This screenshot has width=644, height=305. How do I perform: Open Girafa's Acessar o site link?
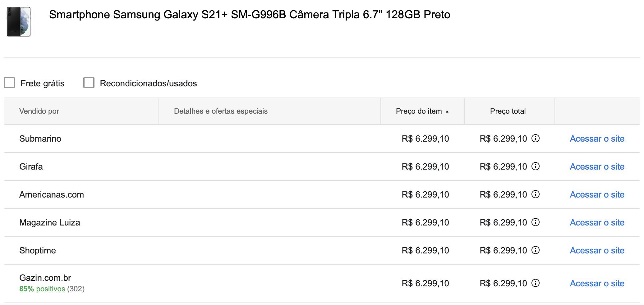pyautogui.click(x=597, y=166)
